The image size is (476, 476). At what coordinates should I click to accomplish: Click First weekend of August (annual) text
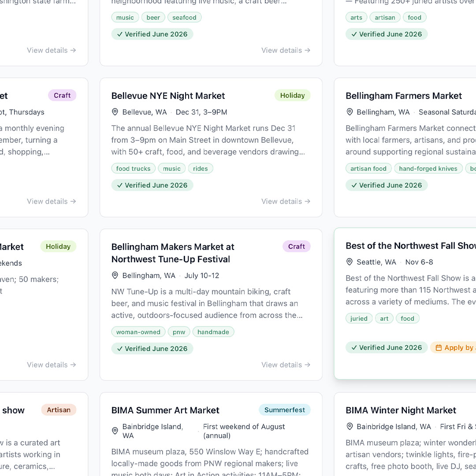(244, 431)
